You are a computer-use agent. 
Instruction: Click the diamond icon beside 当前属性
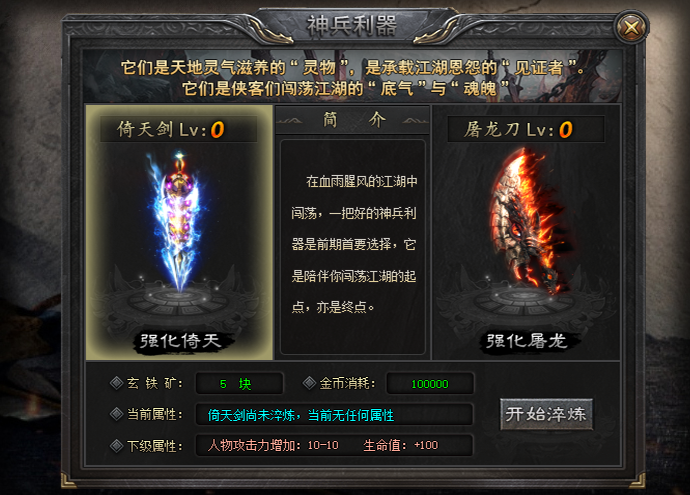coord(116,414)
